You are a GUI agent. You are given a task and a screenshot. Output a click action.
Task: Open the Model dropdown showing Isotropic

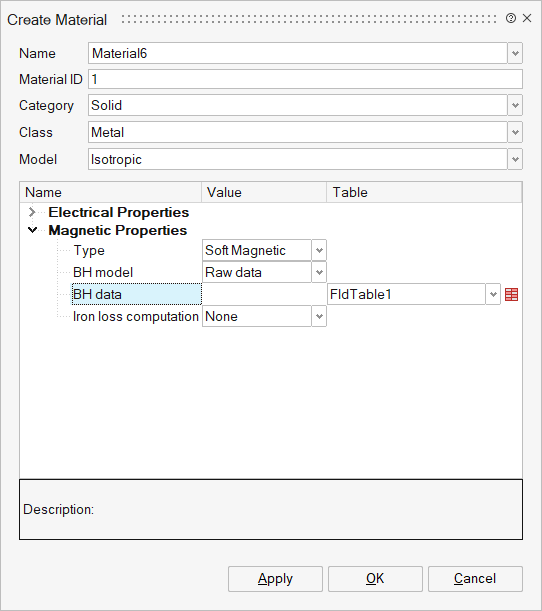tap(515, 159)
